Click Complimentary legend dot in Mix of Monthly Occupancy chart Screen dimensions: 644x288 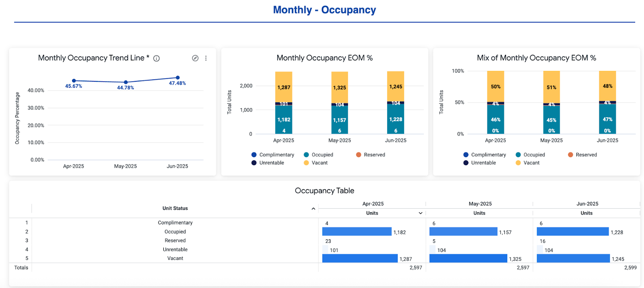(x=466, y=155)
